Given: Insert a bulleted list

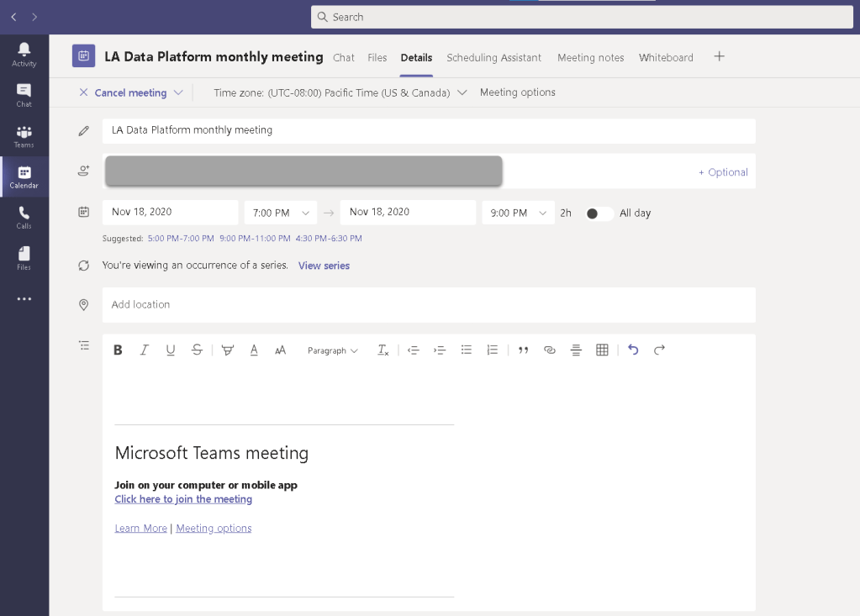Looking at the screenshot, I should [467, 350].
